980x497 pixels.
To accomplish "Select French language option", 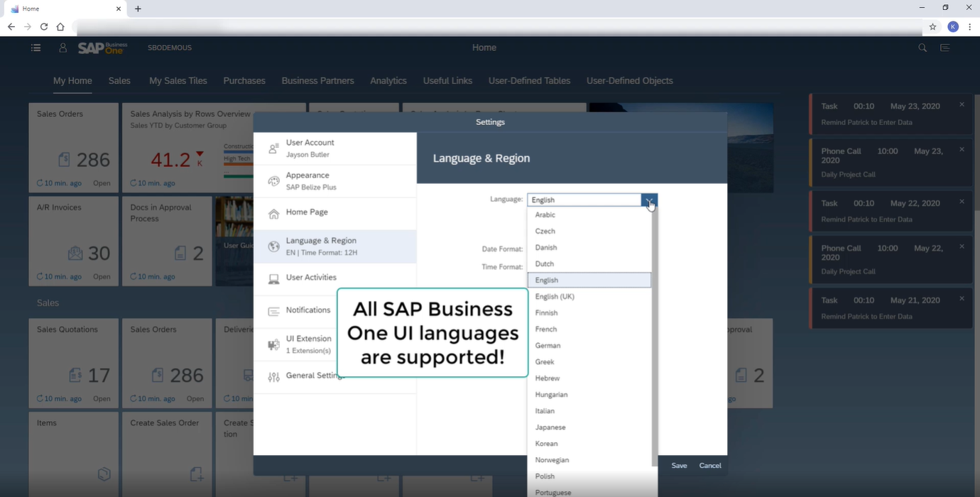I will (x=589, y=329).
